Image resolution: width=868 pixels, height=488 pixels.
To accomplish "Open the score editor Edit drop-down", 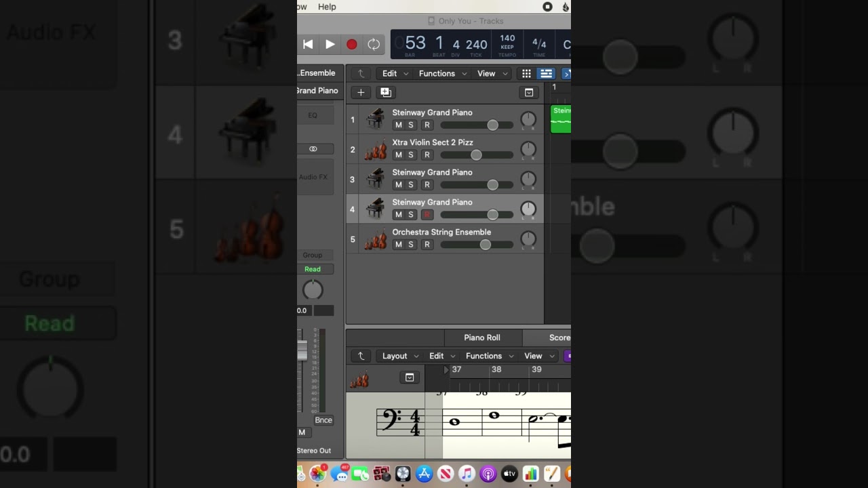I will point(442,356).
